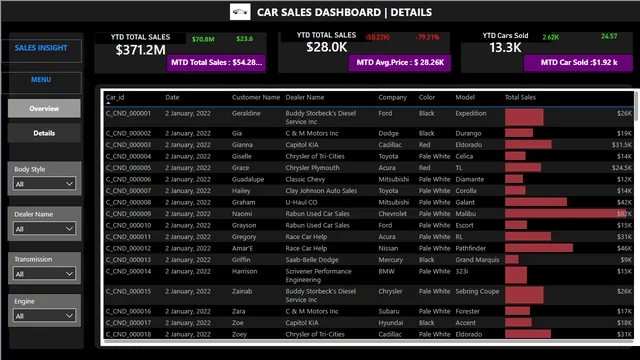Click the $82K Malibu sales bar
Viewport: 640px width, 360px height.
click(566, 213)
